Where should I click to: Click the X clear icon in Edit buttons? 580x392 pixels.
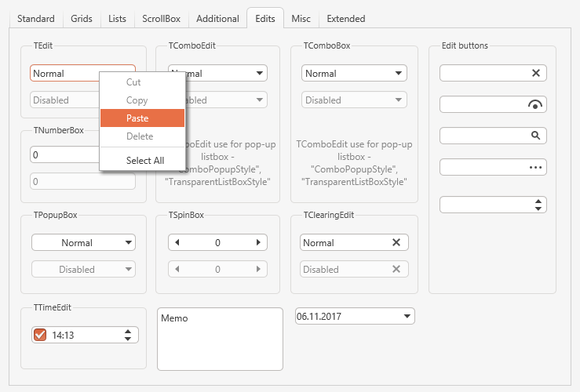coord(535,73)
